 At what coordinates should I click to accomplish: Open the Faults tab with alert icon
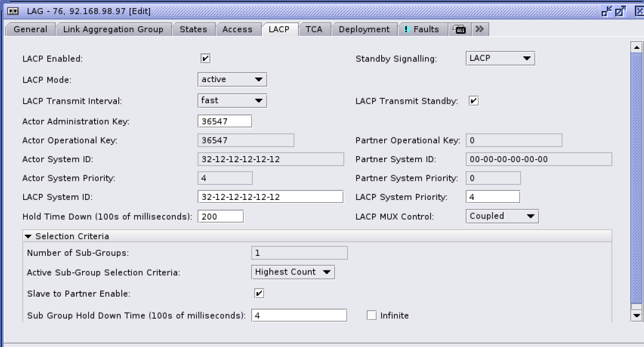pyautogui.click(x=421, y=30)
